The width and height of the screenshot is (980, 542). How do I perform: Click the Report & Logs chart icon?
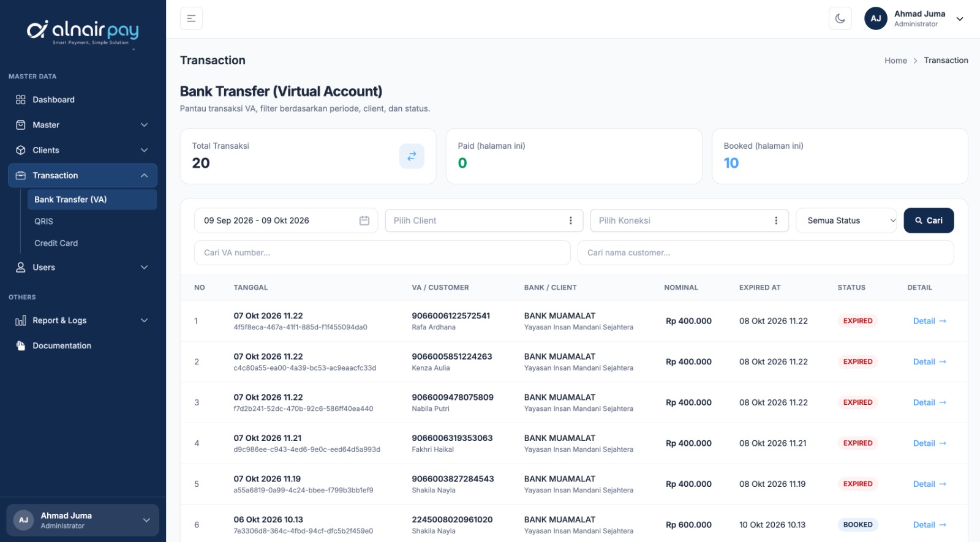(x=21, y=321)
